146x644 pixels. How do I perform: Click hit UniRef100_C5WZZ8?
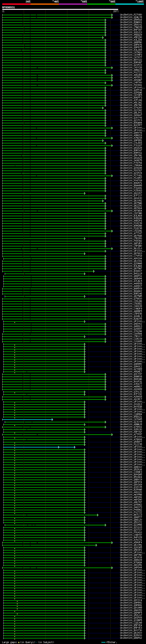(131, 27)
